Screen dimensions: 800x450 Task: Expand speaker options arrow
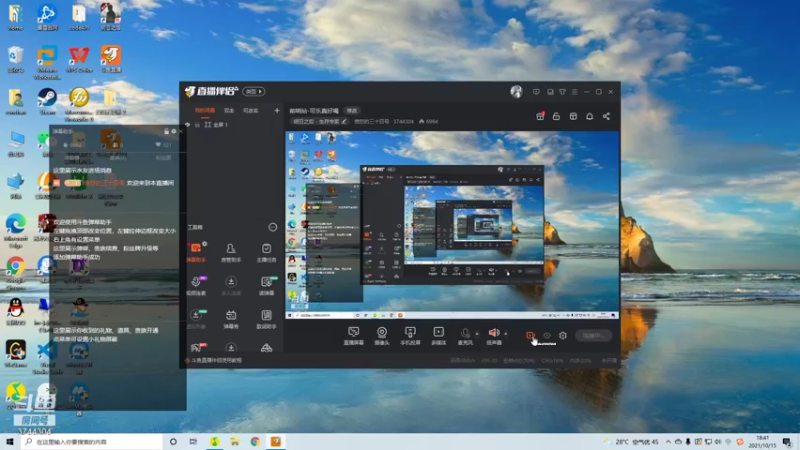[506, 334]
